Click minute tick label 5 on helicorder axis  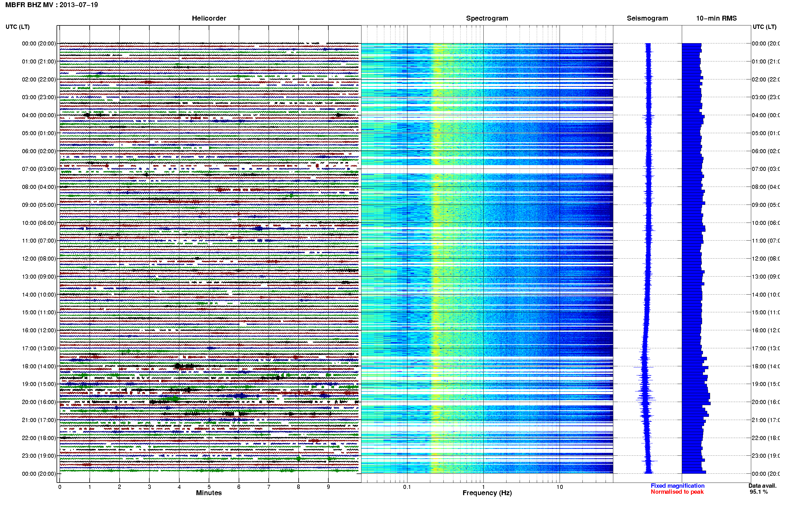point(209,487)
